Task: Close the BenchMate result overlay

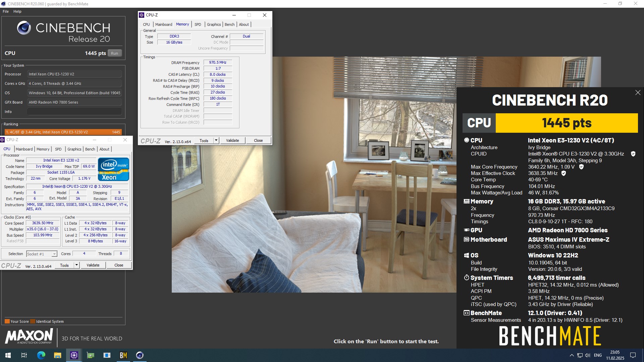Action: (638, 93)
